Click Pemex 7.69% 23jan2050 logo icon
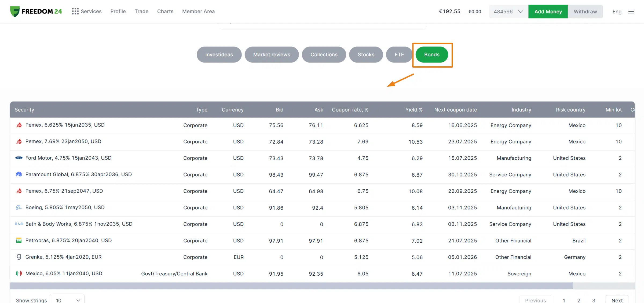 coord(19,141)
